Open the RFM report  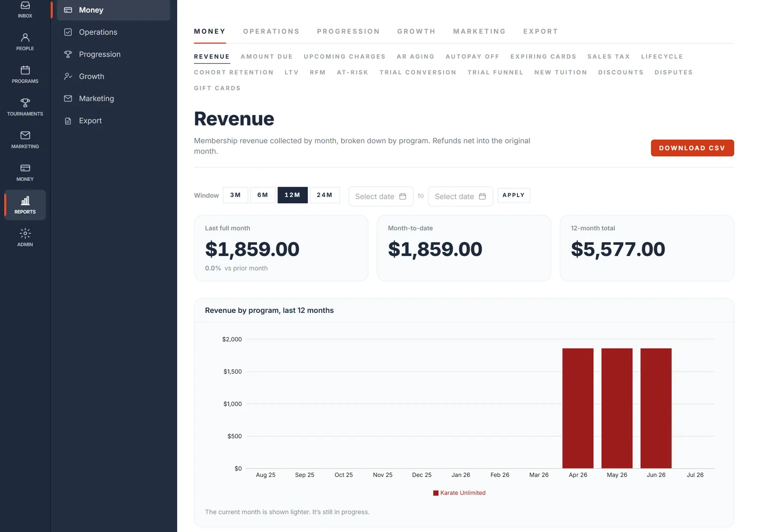[x=318, y=73]
